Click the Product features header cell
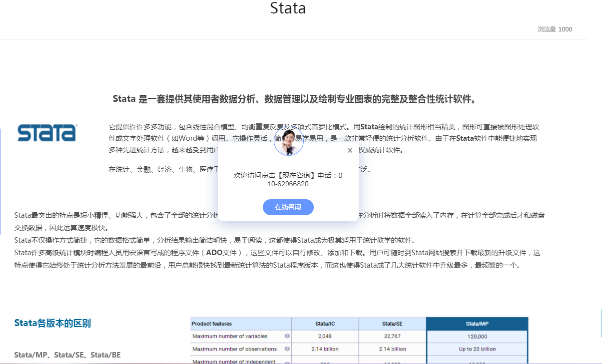The height and width of the screenshot is (364, 602). coord(241,324)
